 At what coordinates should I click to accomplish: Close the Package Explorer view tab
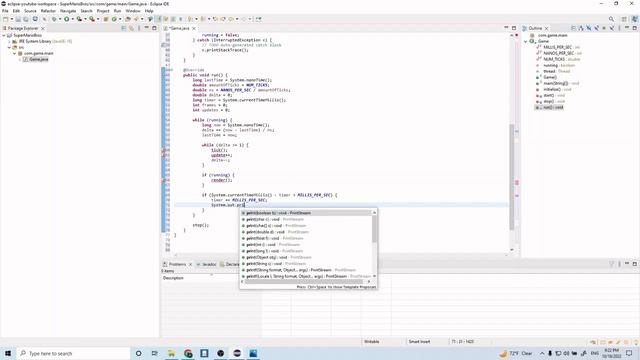click(x=43, y=28)
